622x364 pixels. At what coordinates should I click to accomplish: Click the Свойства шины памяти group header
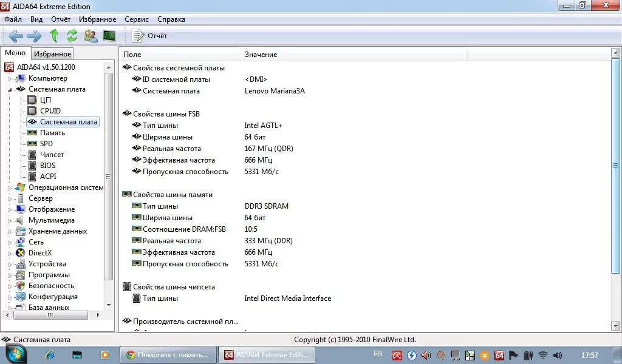[173, 195]
